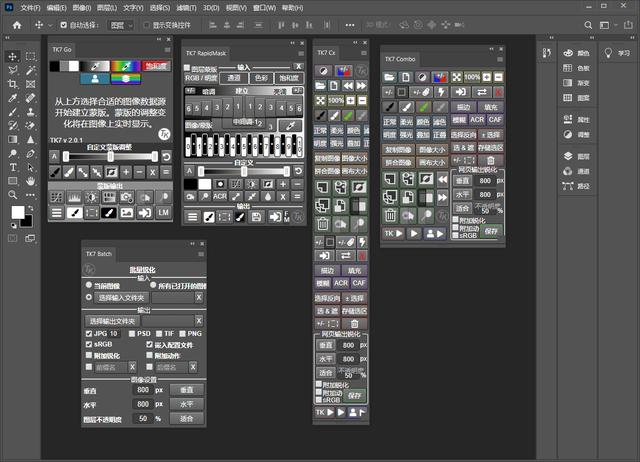This screenshot has height=462, width=640.
Task: Click the green save button in TK7 Combo
Action: 491,231
